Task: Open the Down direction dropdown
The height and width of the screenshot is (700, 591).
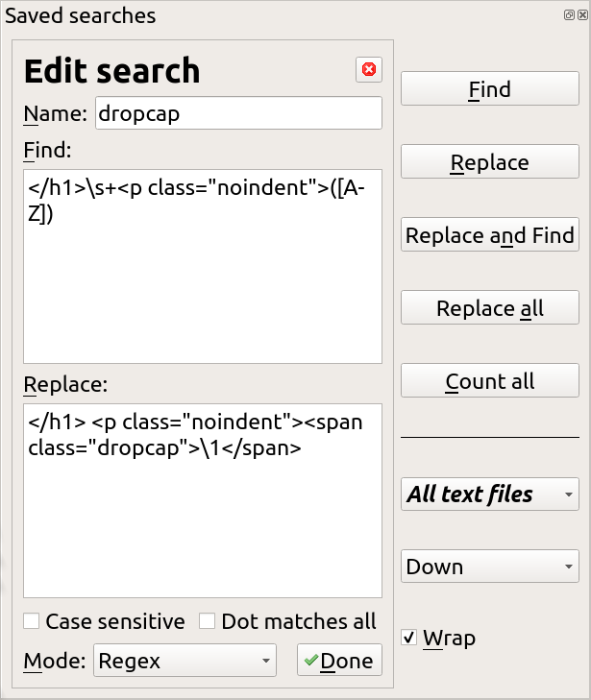Action: pos(489,567)
